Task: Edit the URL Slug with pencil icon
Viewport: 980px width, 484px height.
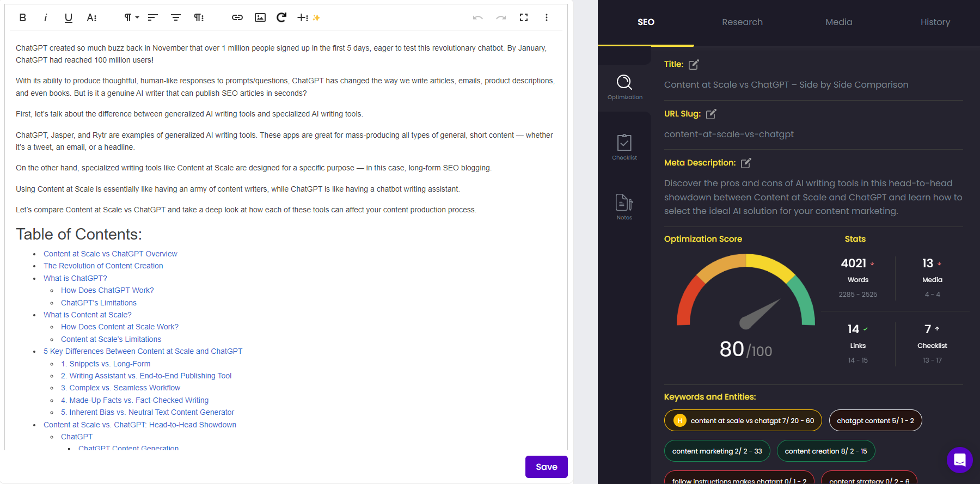Action: (711, 114)
